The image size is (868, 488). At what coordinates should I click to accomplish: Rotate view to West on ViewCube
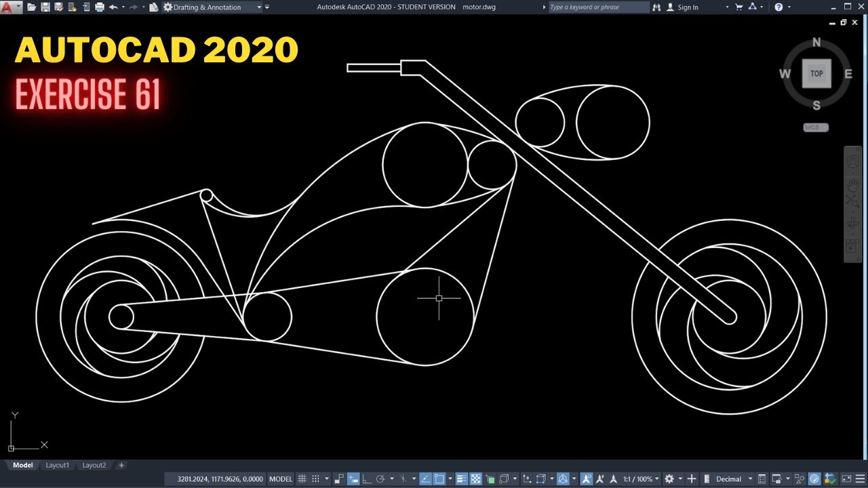click(x=785, y=74)
